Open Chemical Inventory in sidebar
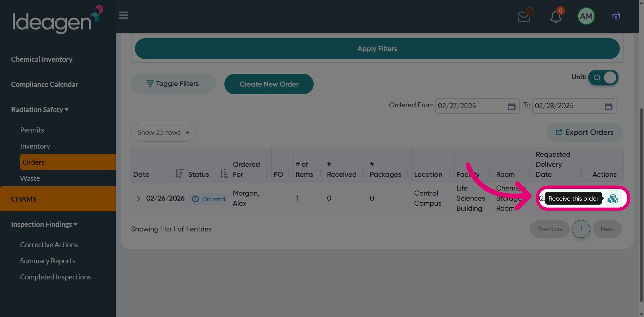 (42, 59)
